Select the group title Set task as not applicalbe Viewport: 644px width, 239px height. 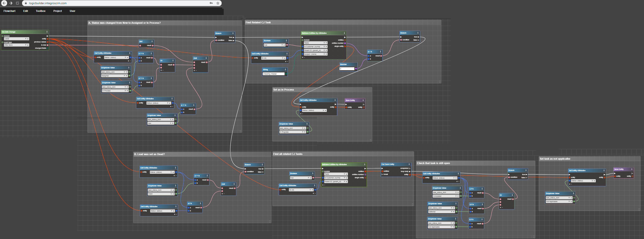[x=555, y=159]
